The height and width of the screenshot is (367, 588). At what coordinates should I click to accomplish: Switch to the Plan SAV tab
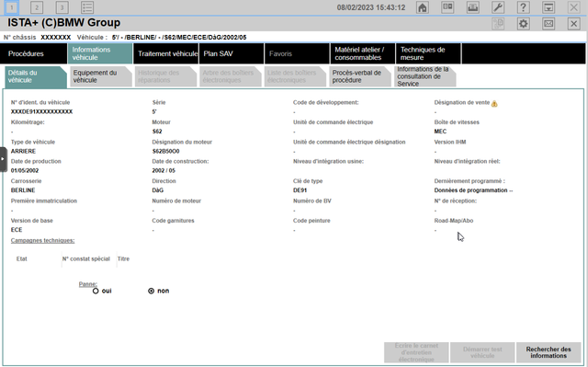(x=231, y=53)
